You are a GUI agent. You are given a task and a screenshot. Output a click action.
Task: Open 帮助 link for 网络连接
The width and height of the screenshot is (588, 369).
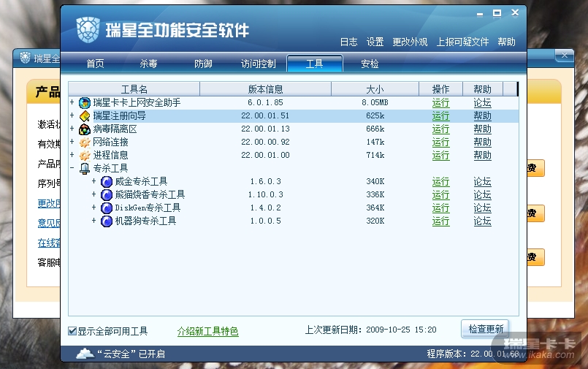(x=482, y=142)
